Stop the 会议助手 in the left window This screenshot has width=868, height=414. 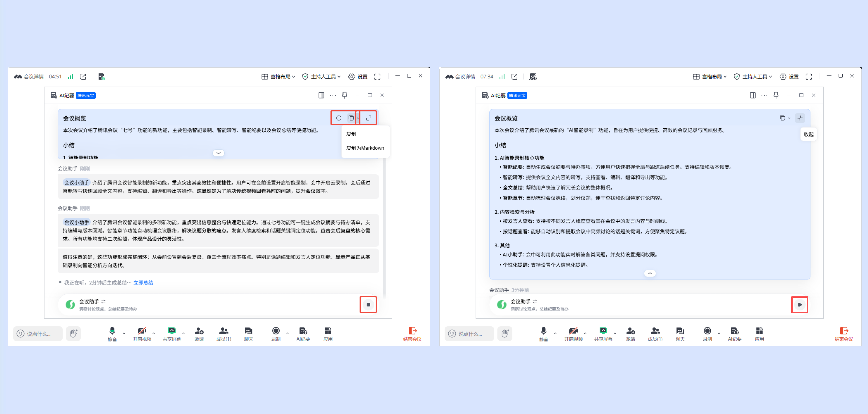tap(368, 305)
